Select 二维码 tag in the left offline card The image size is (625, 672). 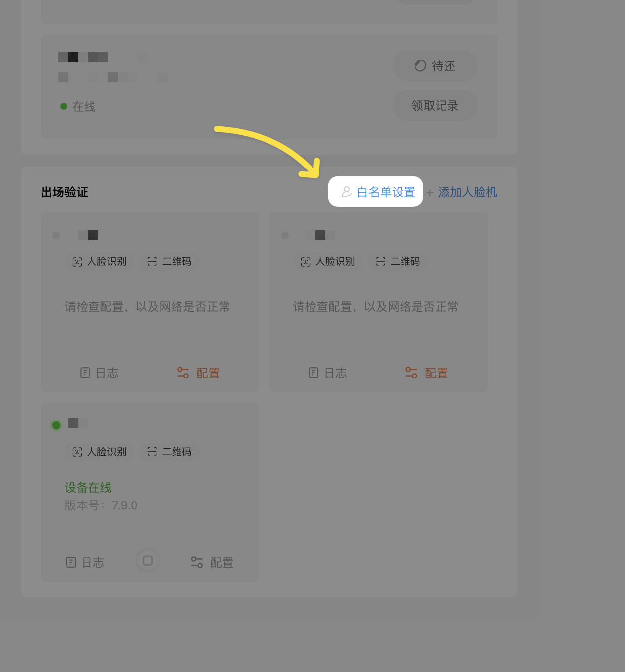[170, 261]
